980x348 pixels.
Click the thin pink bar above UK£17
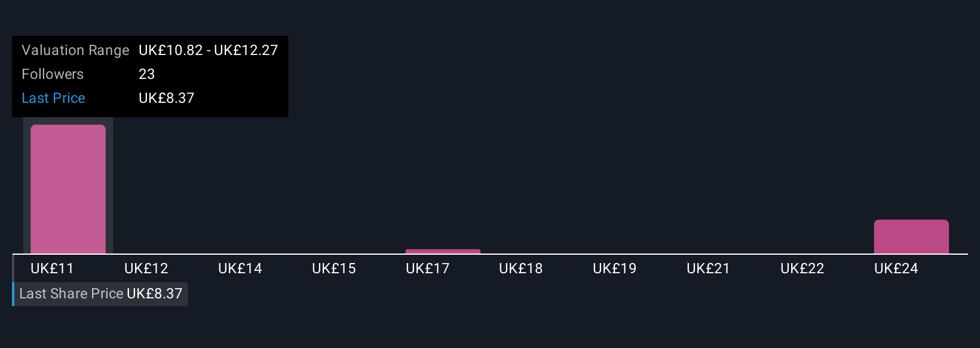tap(443, 251)
